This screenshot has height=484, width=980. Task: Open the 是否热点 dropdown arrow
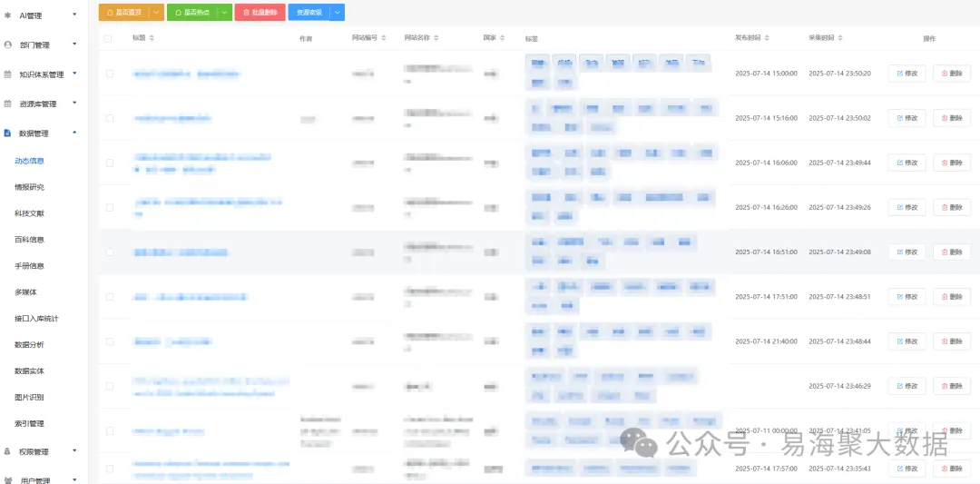[225, 13]
